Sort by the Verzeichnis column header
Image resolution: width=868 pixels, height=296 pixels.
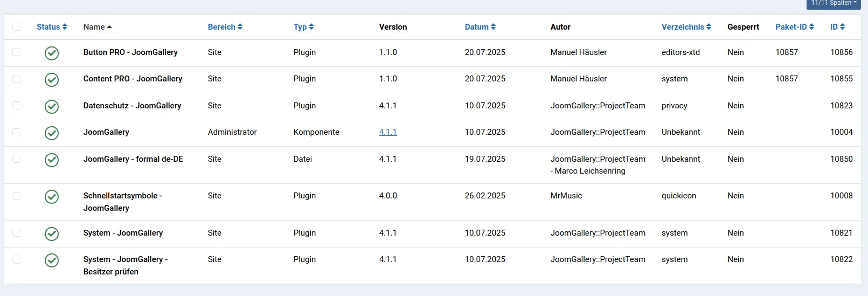686,27
